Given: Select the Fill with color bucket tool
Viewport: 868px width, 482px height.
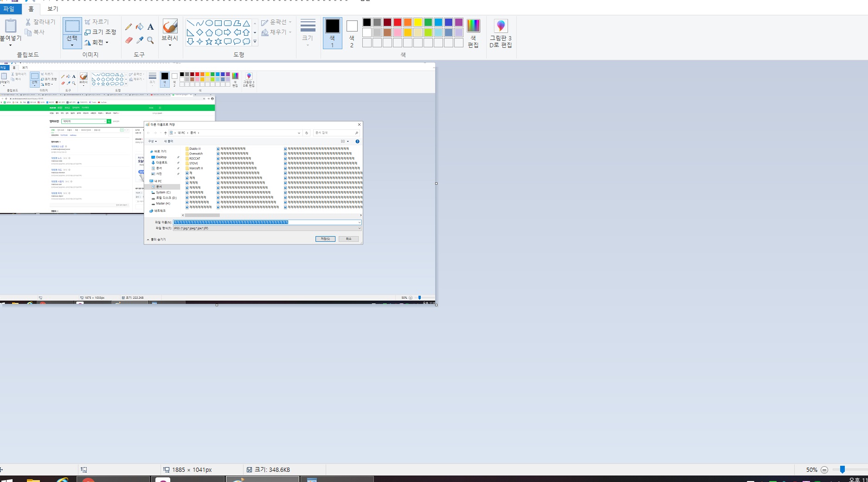Looking at the screenshot, I should [139, 27].
